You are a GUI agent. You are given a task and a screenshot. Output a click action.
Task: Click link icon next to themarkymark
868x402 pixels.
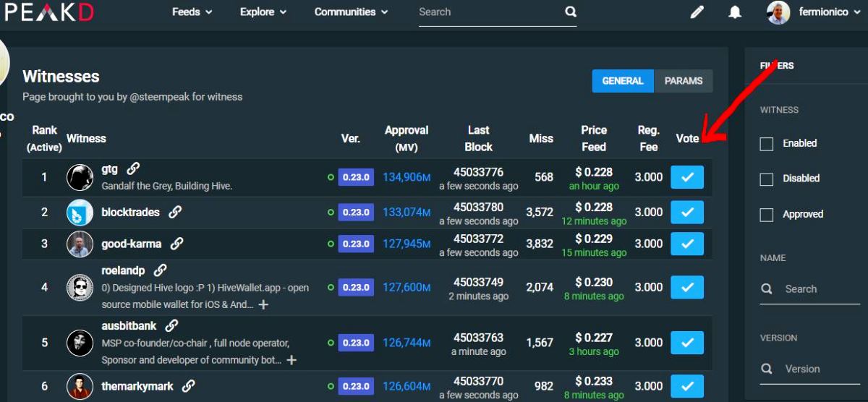188,386
